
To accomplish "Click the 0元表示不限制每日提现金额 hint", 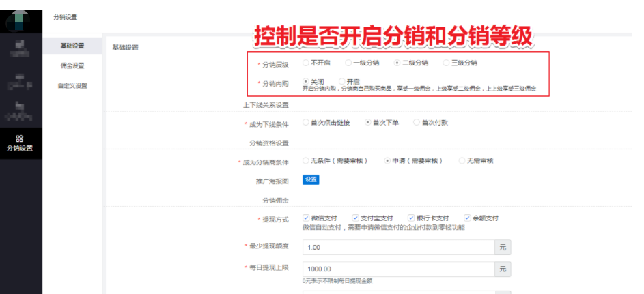I will click(x=337, y=281).
